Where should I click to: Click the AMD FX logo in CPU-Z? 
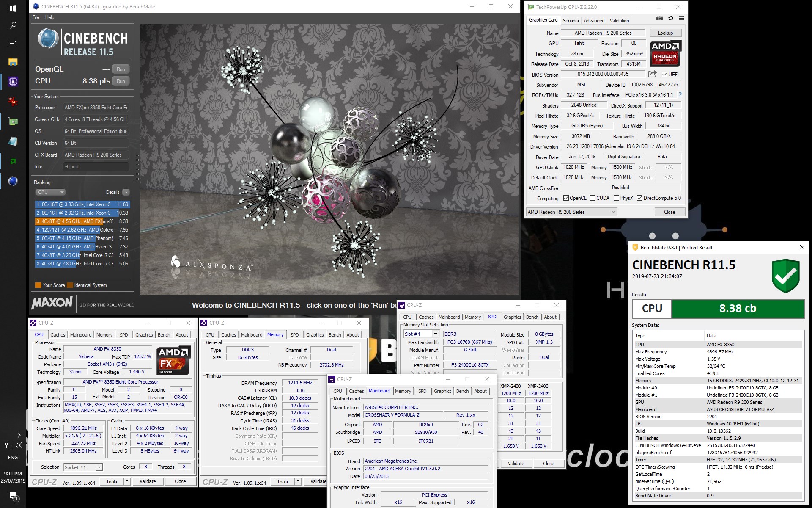(x=173, y=360)
